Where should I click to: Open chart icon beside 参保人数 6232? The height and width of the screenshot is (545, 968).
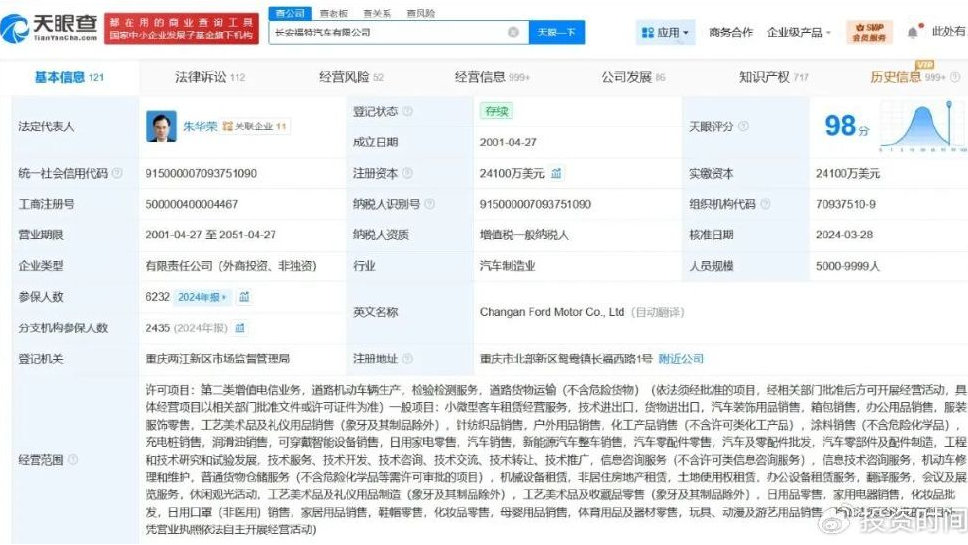(x=244, y=297)
